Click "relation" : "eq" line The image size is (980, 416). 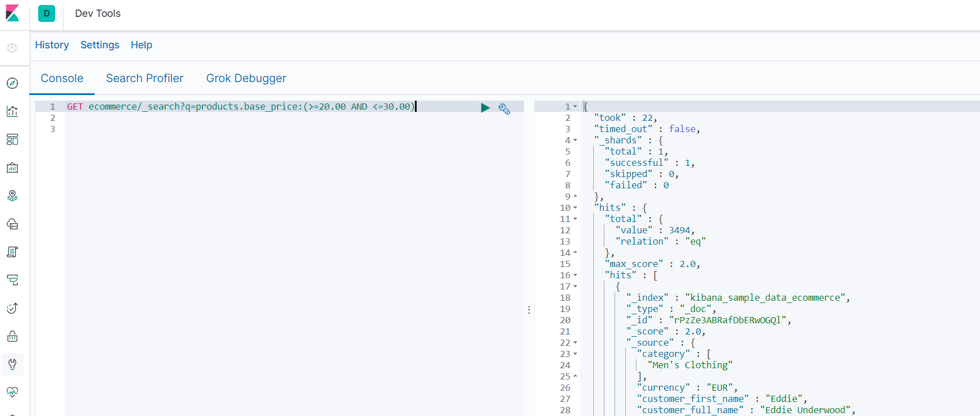(x=661, y=241)
